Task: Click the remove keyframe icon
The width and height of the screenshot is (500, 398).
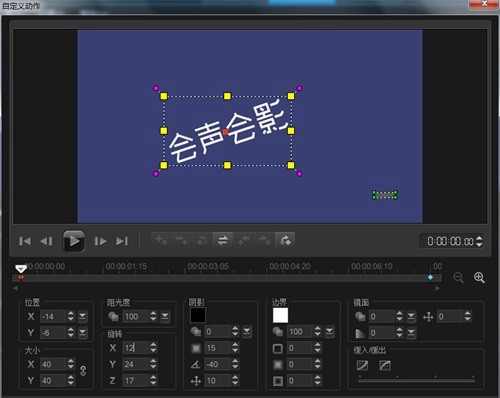Action: pyautogui.click(x=182, y=240)
